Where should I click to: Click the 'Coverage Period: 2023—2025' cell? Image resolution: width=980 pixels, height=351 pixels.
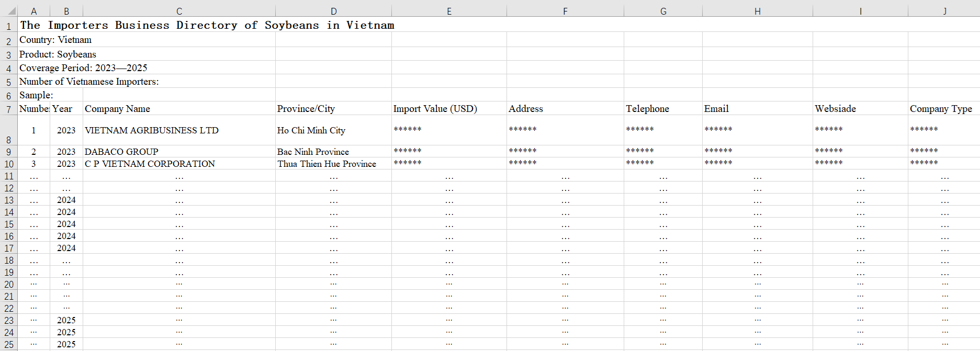(x=83, y=68)
